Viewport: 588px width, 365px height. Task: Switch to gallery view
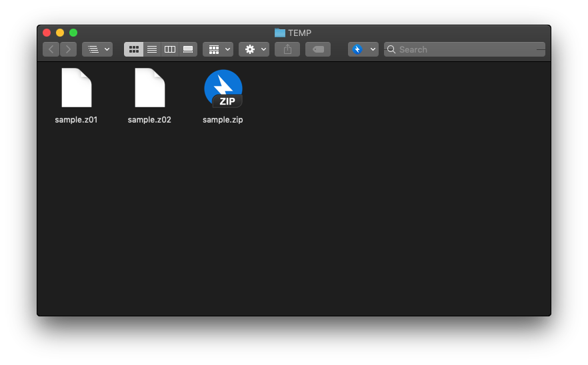[188, 49]
